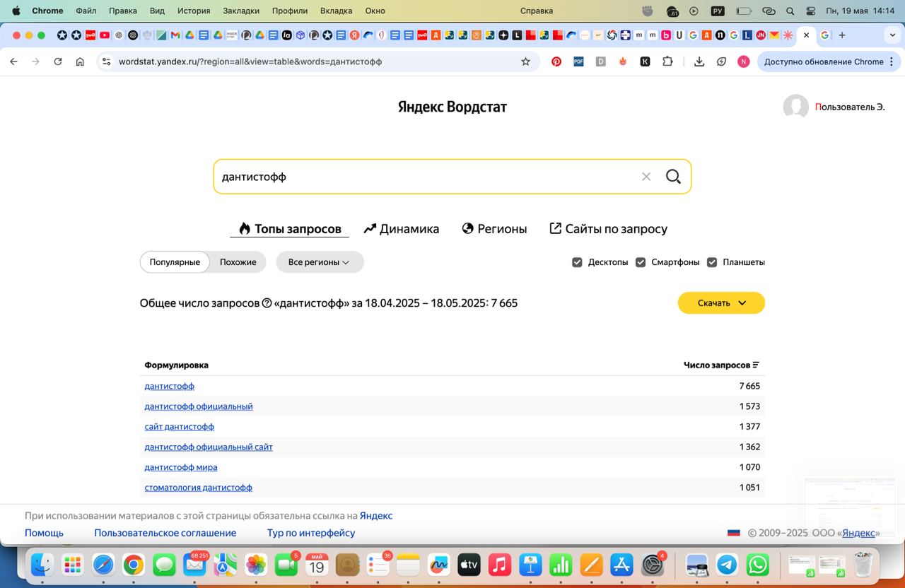
Task: Uncheck the Десктопы checkbox
Action: coord(578,262)
